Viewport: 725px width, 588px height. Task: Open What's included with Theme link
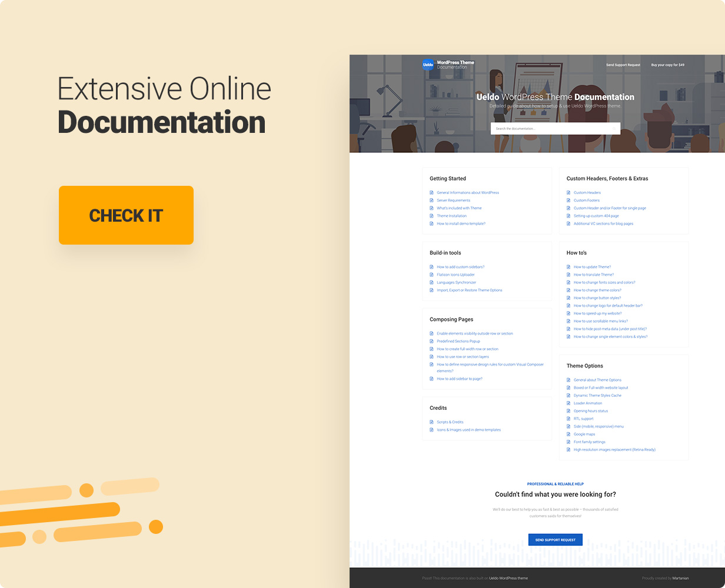click(459, 208)
